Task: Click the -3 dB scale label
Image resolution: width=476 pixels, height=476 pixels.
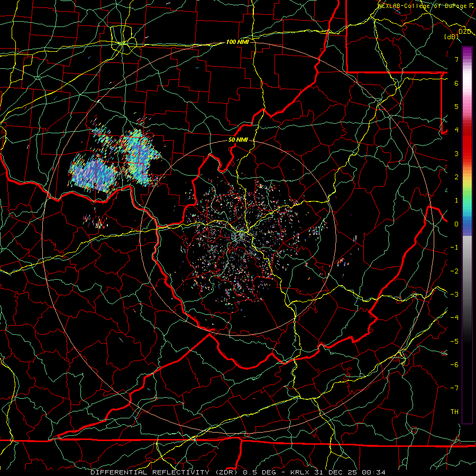Action: coord(454,295)
